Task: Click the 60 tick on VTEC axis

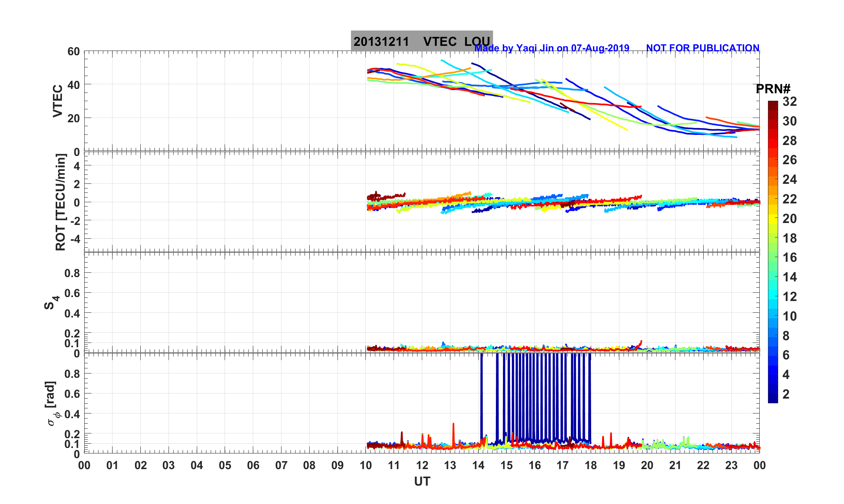Action: click(x=73, y=51)
